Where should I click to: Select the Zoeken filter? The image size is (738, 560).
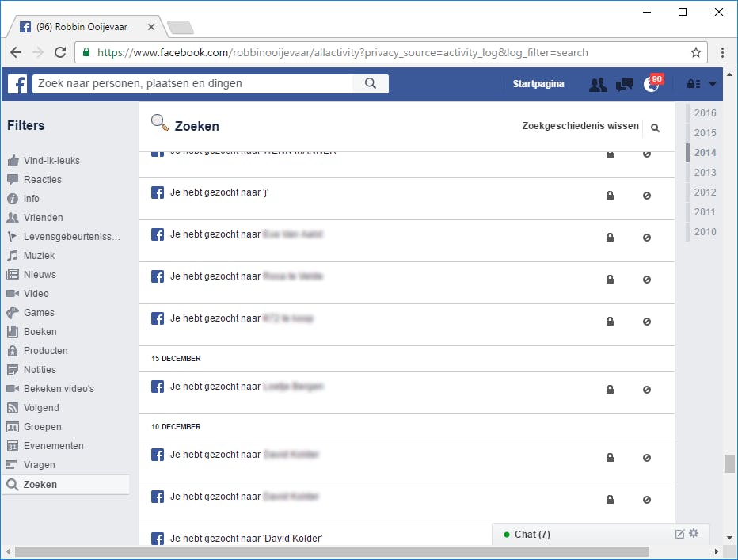[66, 484]
